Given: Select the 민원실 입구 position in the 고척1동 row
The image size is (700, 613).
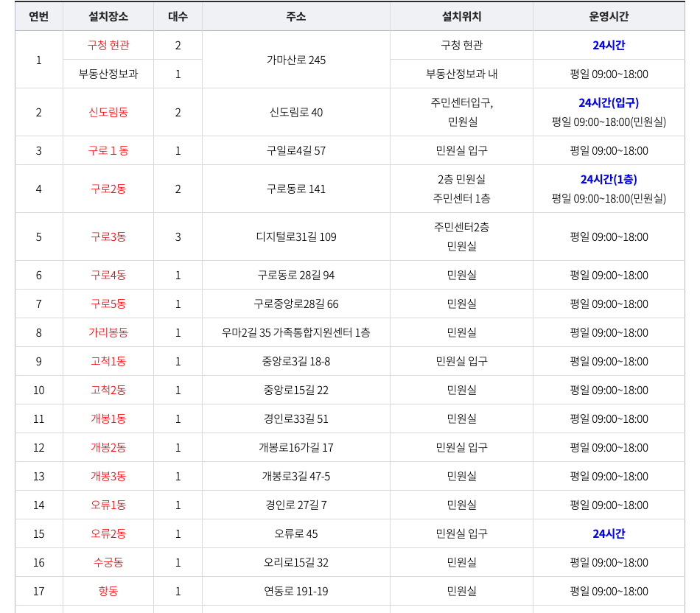Looking at the screenshot, I should pos(461,361).
